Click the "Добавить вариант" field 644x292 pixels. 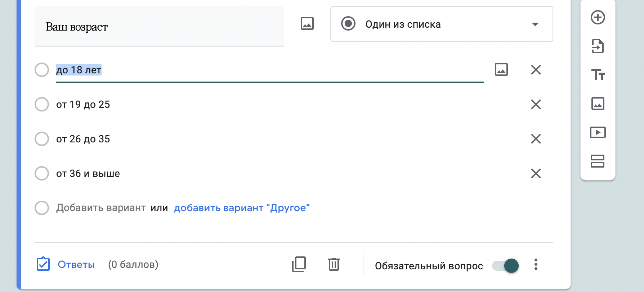click(101, 208)
